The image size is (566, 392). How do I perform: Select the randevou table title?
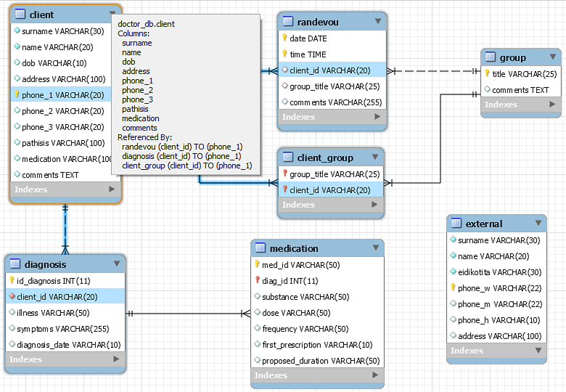318,22
